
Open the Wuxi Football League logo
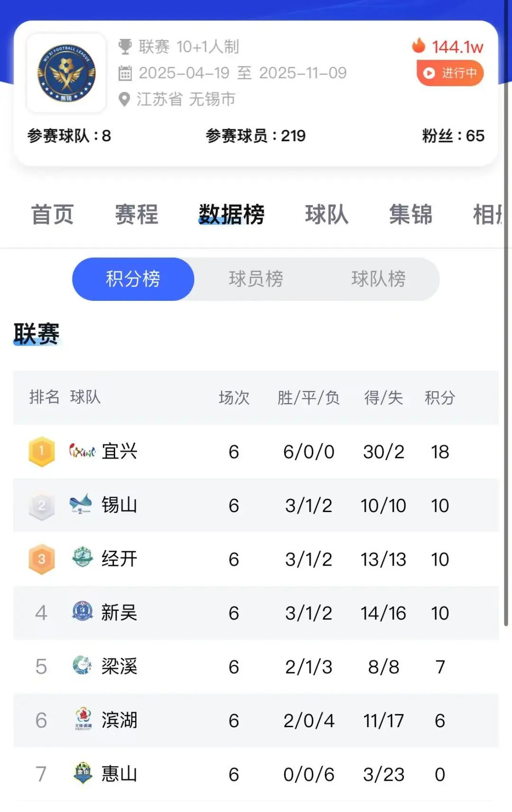pyautogui.click(x=66, y=73)
